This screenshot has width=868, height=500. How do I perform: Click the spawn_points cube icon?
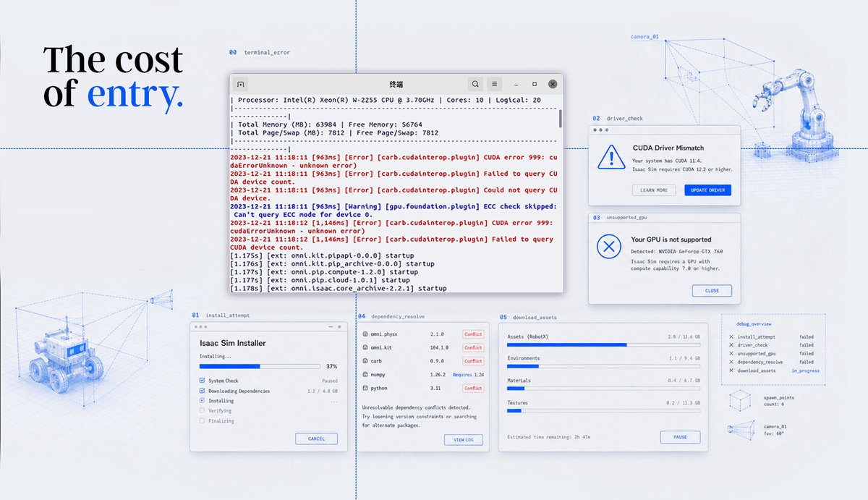click(x=740, y=400)
